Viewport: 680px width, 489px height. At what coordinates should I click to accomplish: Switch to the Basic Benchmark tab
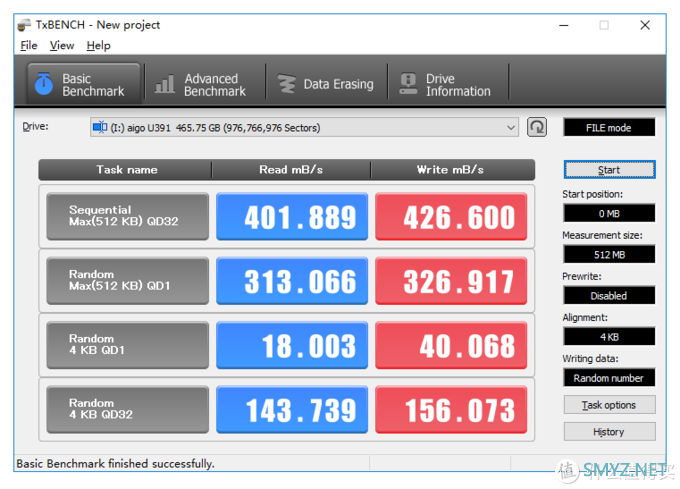[x=84, y=84]
